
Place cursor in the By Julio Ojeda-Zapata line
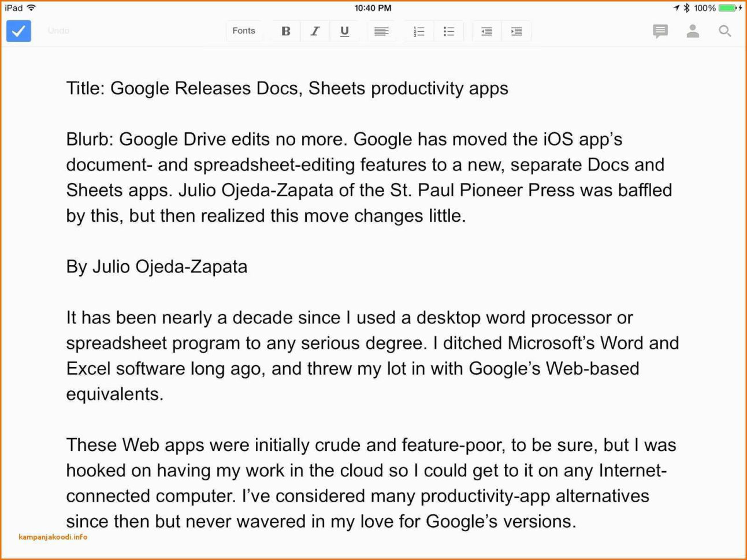[x=157, y=267]
